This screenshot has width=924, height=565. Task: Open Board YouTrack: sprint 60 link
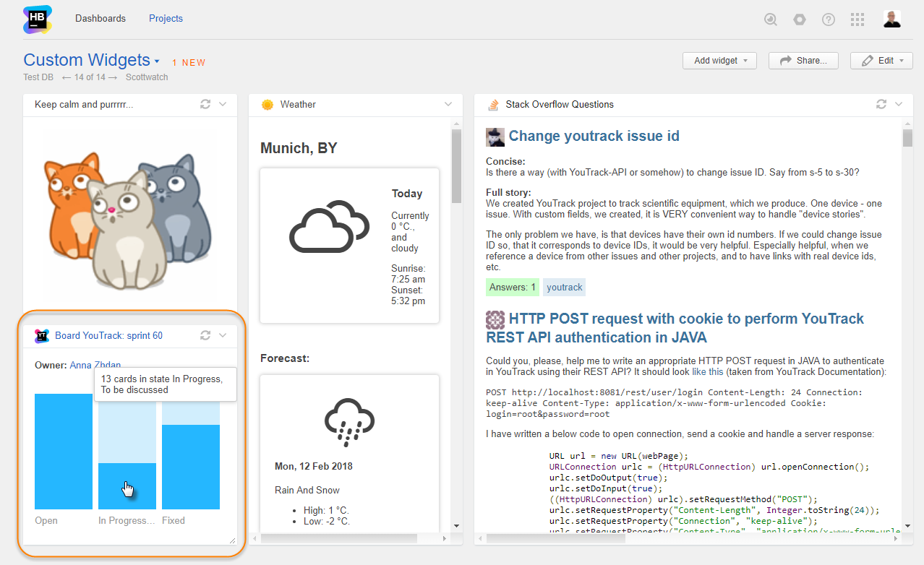(x=108, y=335)
